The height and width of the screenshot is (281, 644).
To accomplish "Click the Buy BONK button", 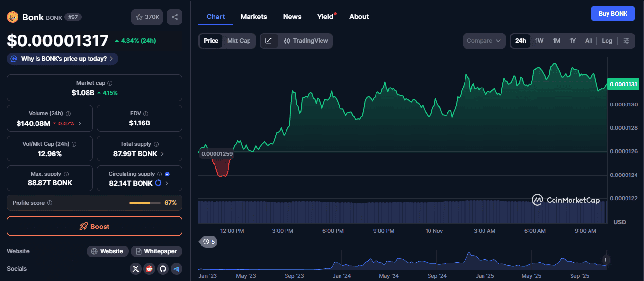I will pos(612,14).
